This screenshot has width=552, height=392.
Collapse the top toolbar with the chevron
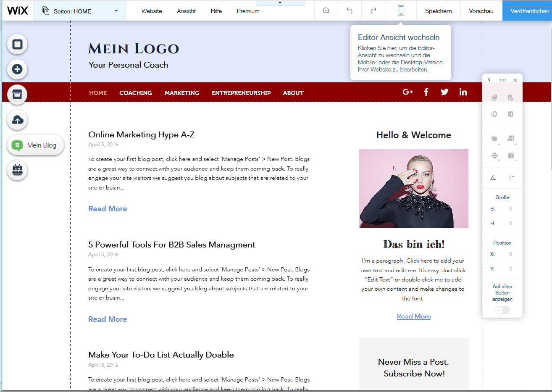pos(280,3)
